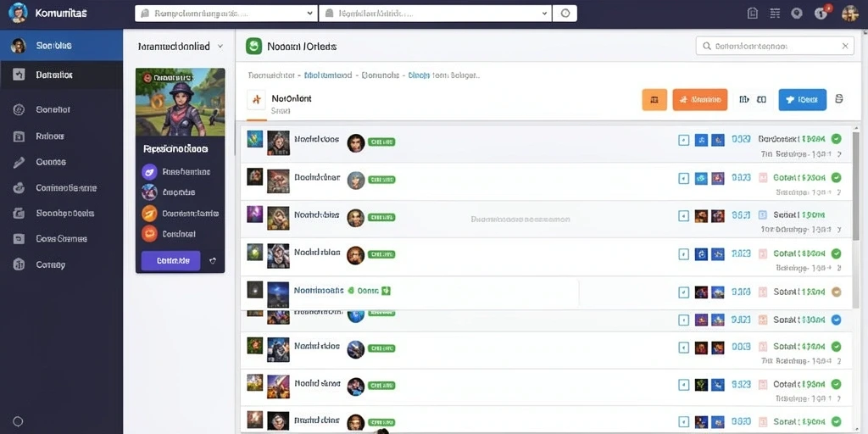This screenshot has width=868, height=434.
Task: Click the Komunitas logo avatar
Action: click(x=18, y=13)
